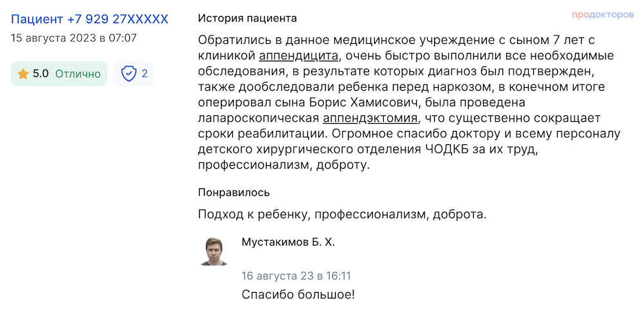The image size is (644, 312).
Task: Open doctor name Мустакимов Б. Х.
Action: click(289, 242)
